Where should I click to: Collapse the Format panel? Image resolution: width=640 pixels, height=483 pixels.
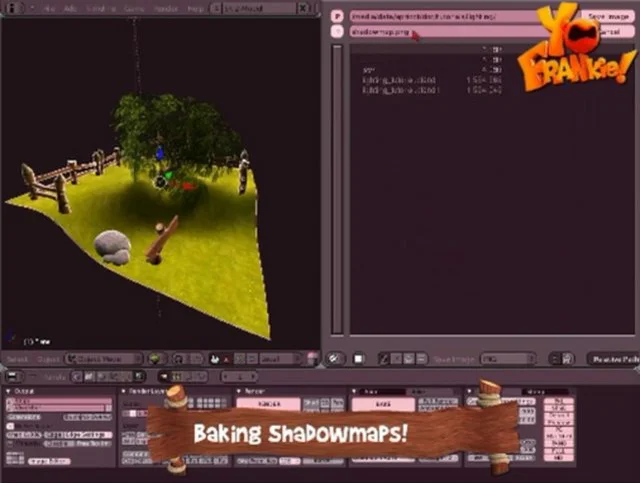coord(470,391)
